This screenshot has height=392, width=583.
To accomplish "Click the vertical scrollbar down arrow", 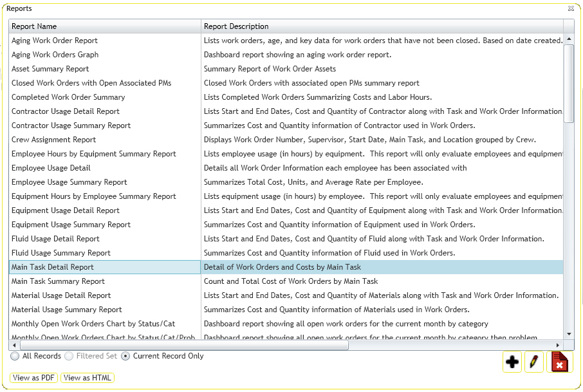I will coord(568,334).
